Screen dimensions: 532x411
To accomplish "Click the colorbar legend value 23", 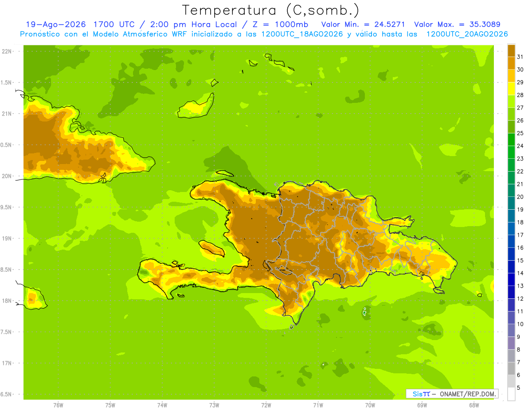I will (520, 159).
